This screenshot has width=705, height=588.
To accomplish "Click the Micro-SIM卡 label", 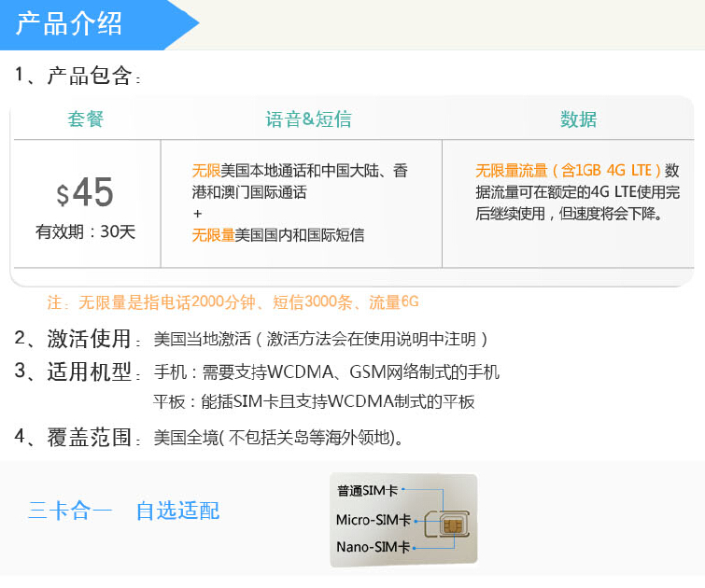I will pos(373,520).
